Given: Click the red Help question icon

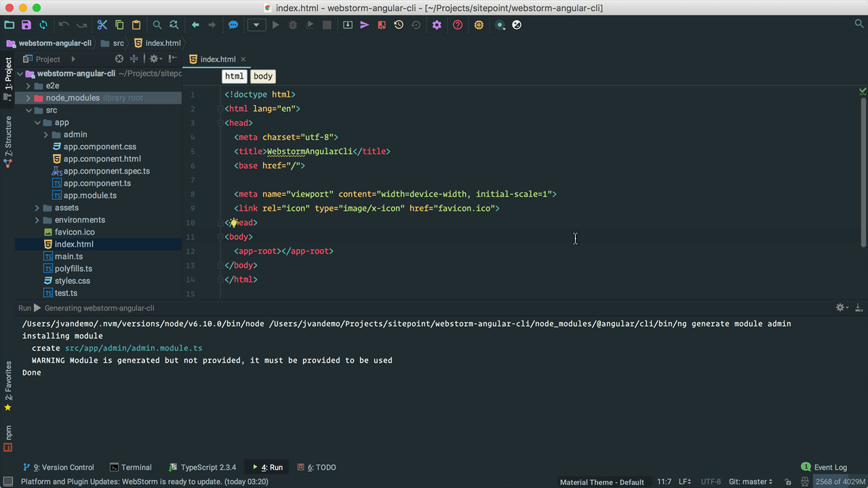Looking at the screenshot, I should (x=458, y=25).
